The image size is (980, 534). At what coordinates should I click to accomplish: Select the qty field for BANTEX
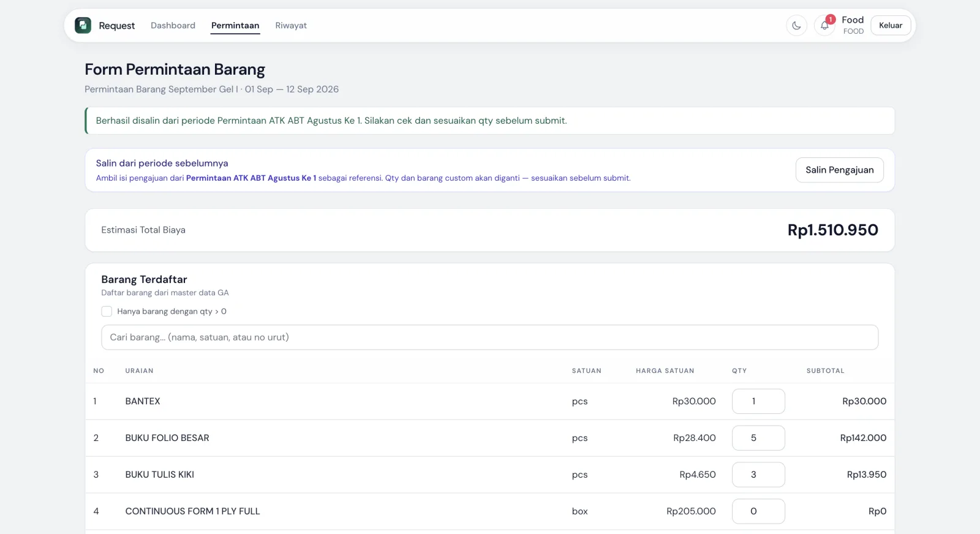[758, 401]
